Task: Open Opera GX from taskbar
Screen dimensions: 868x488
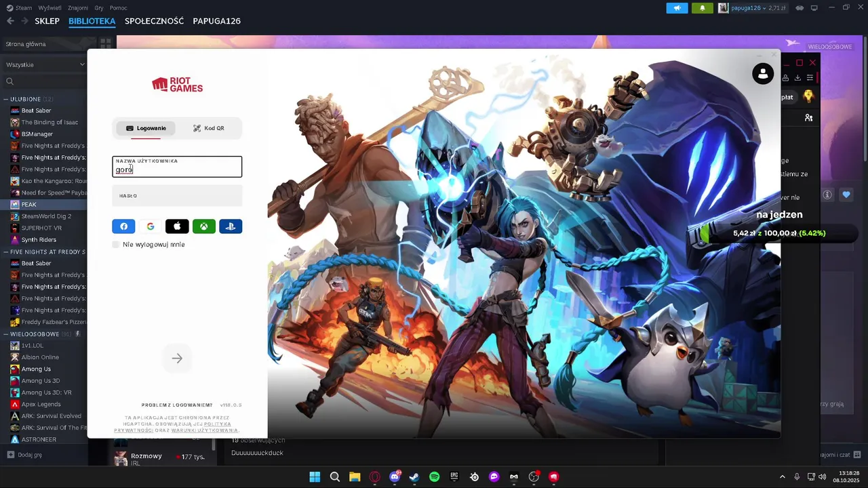Action: point(375,477)
